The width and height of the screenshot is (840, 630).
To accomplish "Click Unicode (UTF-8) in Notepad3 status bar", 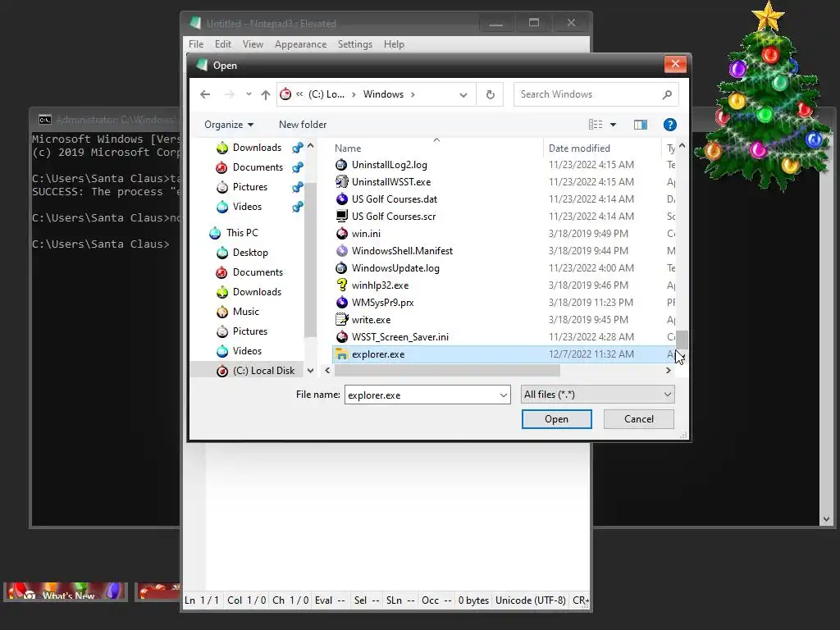I will pos(531,600).
